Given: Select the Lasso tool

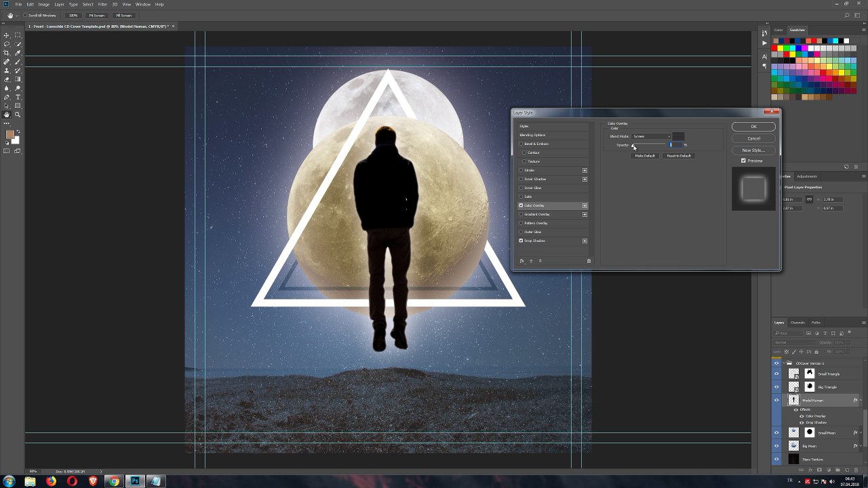Looking at the screenshot, I should [x=7, y=44].
